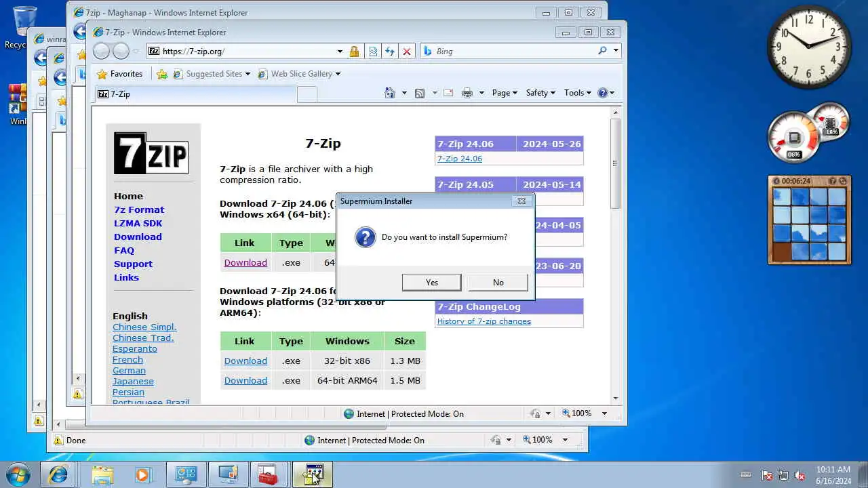Choose Chinese Trad. language link
This screenshot has width=868, height=488.
(x=143, y=338)
